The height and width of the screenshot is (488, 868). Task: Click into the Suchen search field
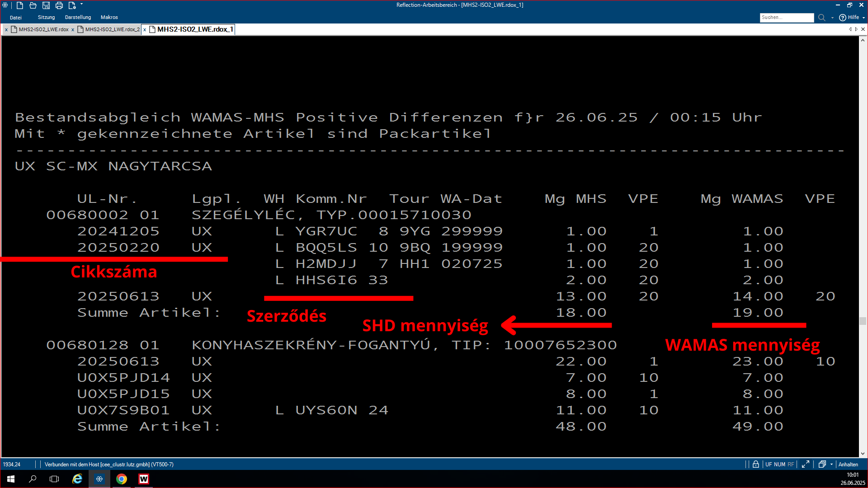point(786,18)
